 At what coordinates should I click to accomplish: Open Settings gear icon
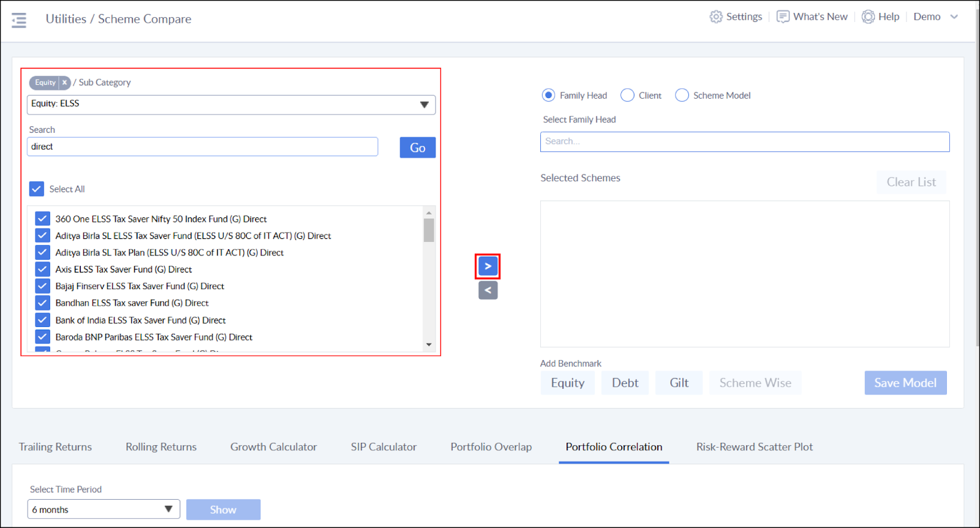716,17
